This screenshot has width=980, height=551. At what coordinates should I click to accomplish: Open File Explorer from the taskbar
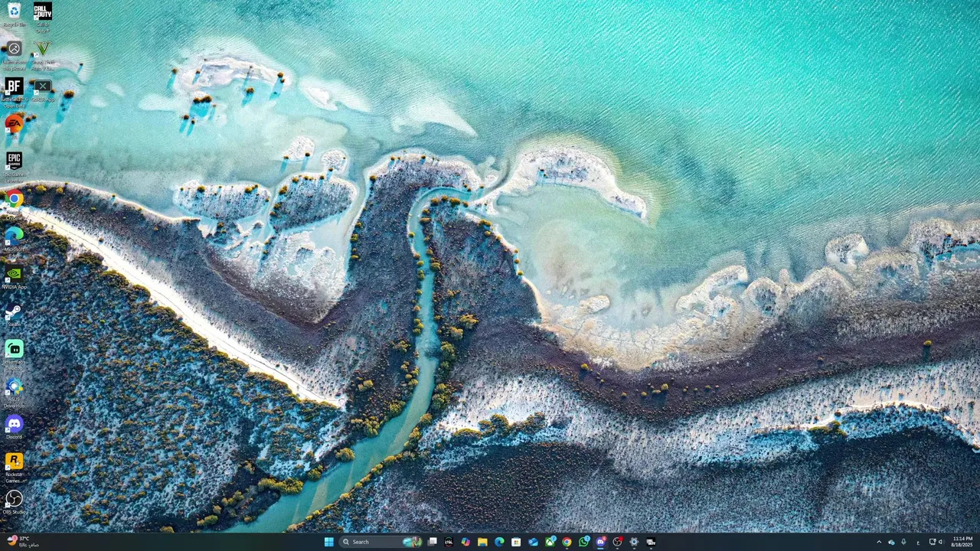(482, 542)
